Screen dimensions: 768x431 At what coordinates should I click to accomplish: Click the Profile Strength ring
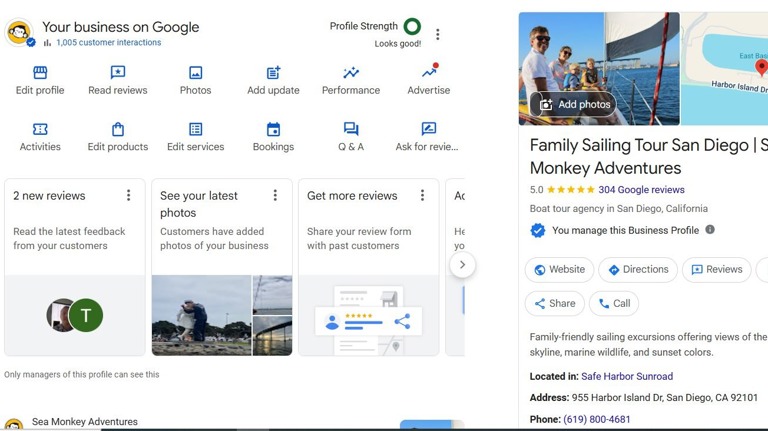pos(412,26)
